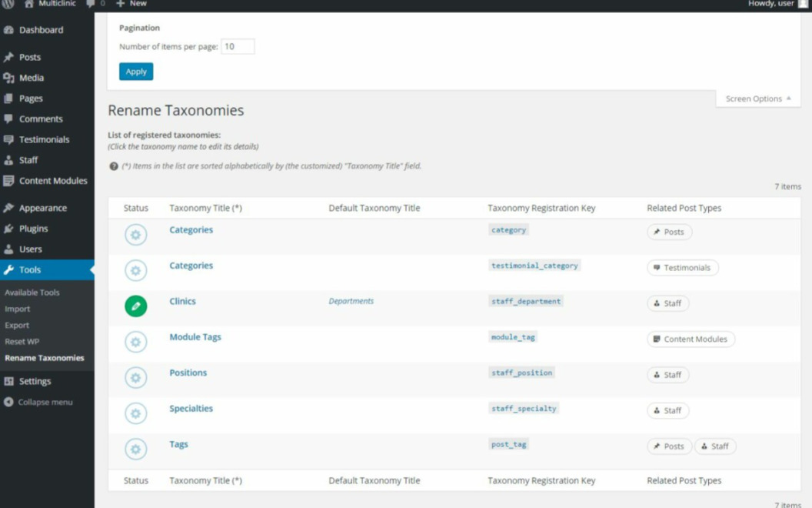Click the items per page field
The height and width of the screenshot is (508, 812).
point(238,47)
